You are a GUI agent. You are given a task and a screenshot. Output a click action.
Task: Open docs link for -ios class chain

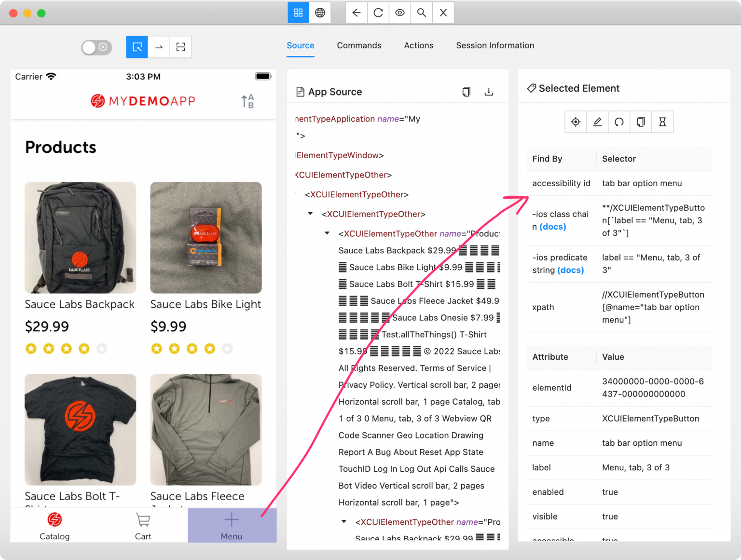(x=553, y=227)
